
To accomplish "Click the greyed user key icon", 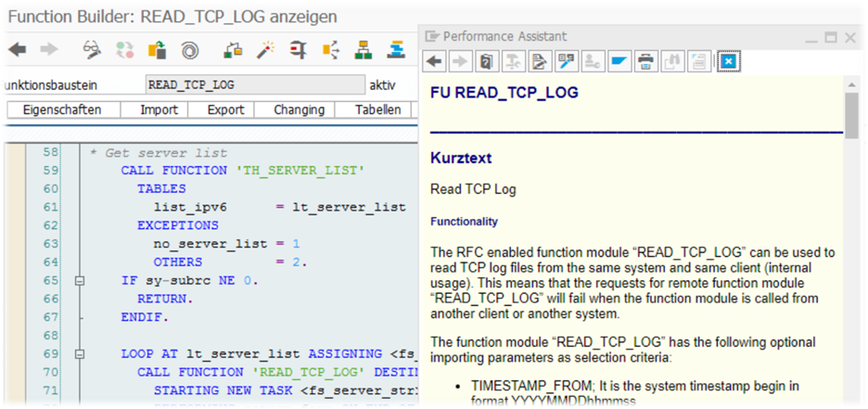I will [593, 61].
